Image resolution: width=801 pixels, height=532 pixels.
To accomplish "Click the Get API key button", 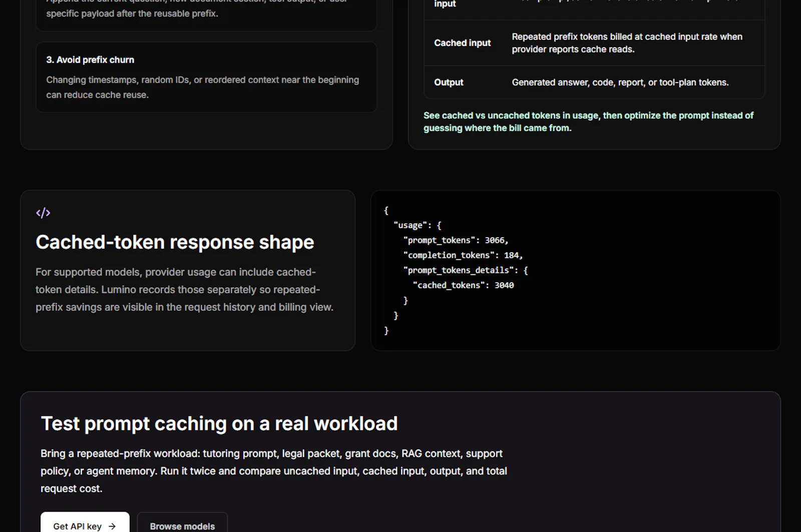I will click(x=85, y=523).
